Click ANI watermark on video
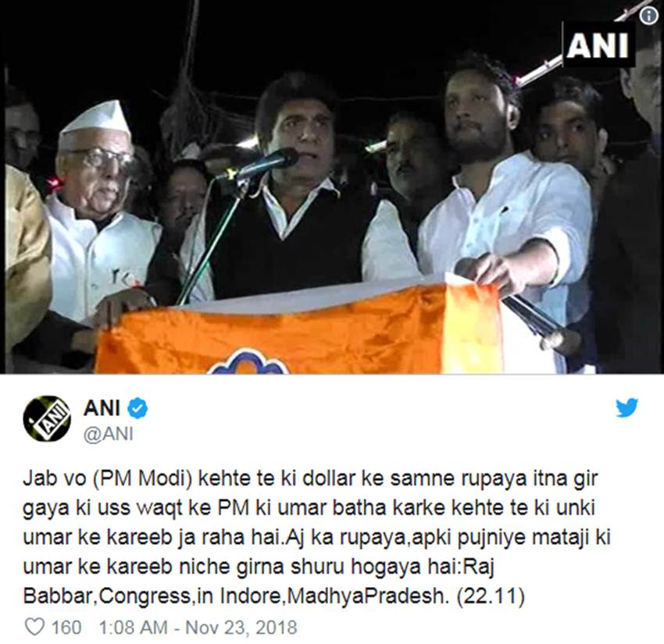The image size is (664, 644). (x=598, y=44)
